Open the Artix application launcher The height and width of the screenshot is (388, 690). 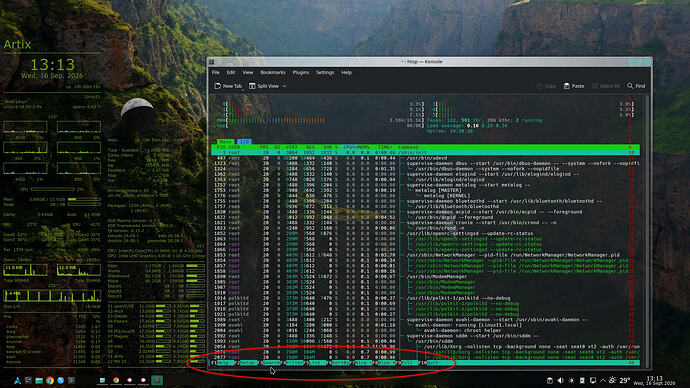(17, 381)
